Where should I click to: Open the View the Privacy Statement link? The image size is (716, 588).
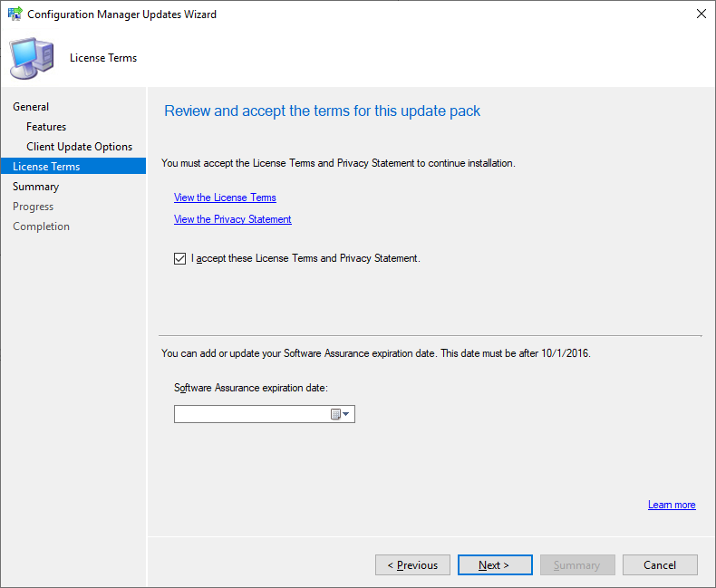tap(233, 219)
